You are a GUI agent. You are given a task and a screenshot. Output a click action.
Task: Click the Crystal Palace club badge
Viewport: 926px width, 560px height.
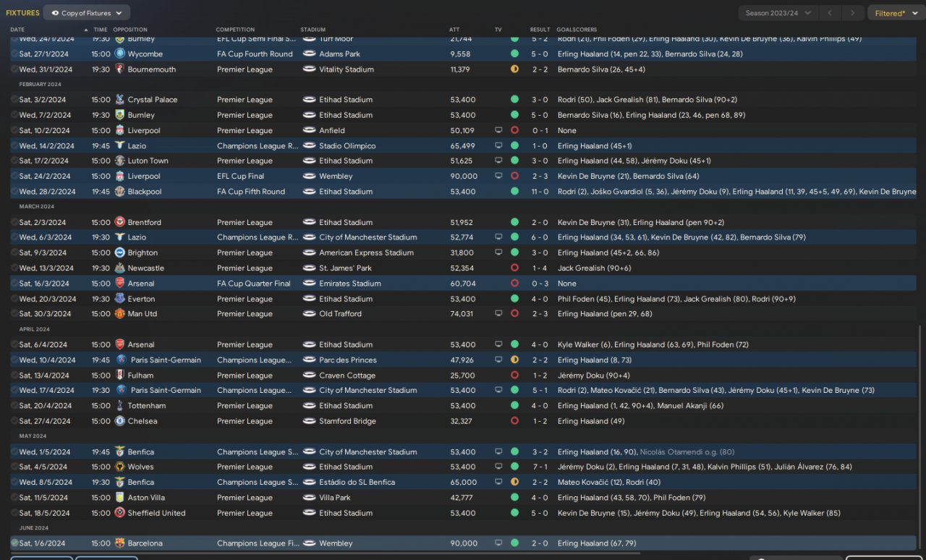click(x=119, y=100)
